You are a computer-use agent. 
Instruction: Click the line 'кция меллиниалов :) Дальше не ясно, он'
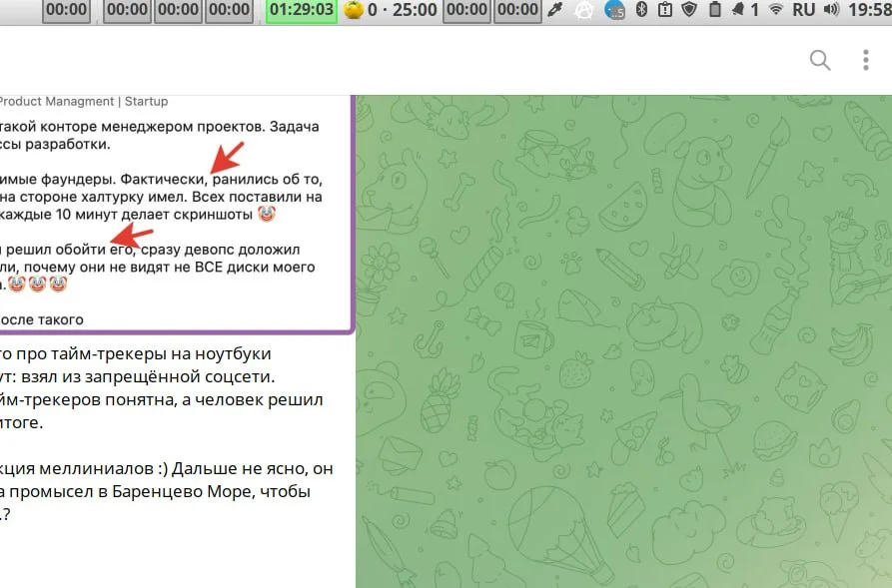(167, 468)
